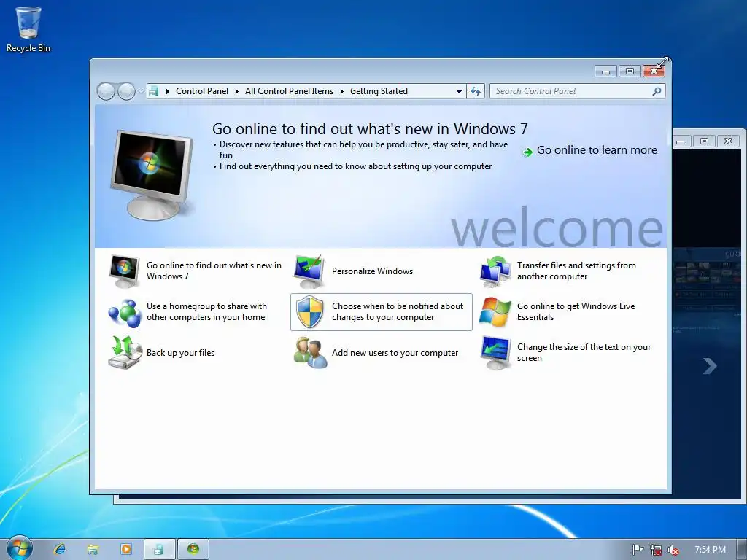747x560 pixels.
Task: Open the recent pages dropdown beside Forward
Action: [141, 91]
